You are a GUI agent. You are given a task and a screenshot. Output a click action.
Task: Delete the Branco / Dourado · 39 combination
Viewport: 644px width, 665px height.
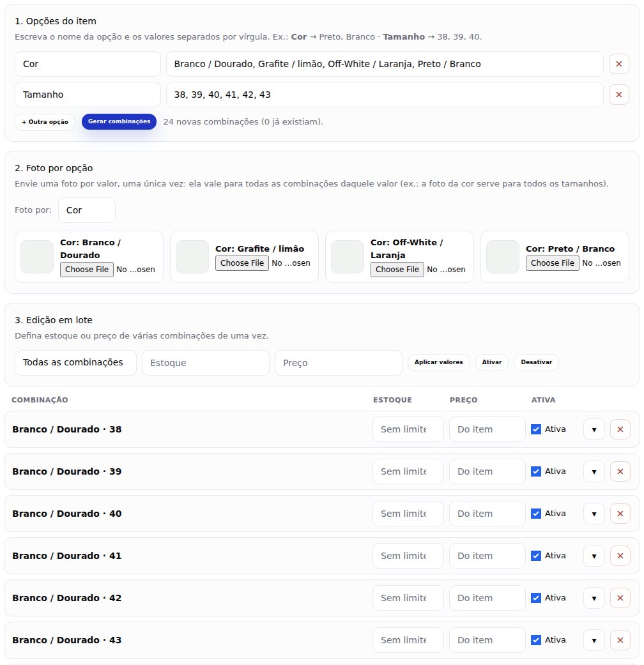click(620, 471)
